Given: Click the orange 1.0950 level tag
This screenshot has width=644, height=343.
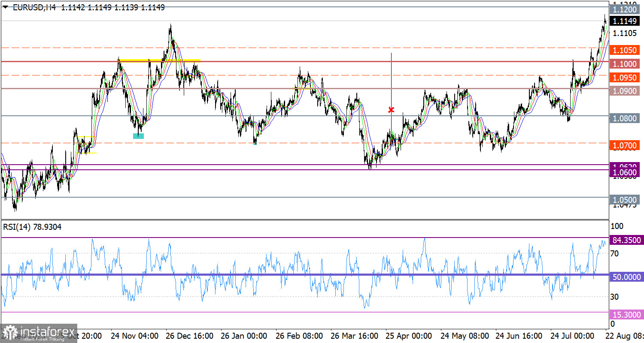Looking at the screenshot, I should click(x=625, y=78).
